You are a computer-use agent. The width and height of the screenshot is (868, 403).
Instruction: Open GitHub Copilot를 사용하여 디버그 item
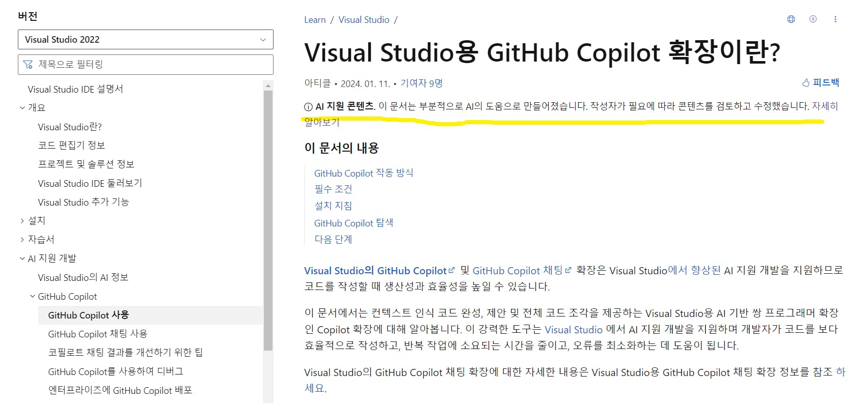pyautogui.click(x=116, y=371)
